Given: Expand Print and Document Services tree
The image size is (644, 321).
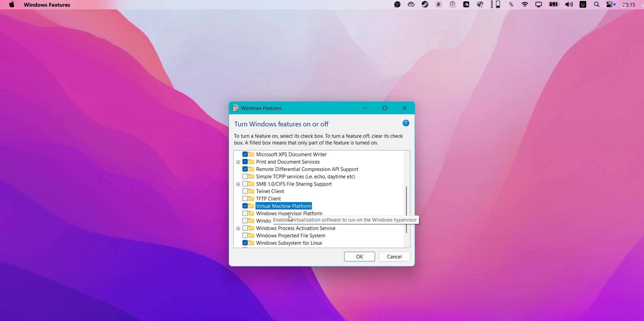Looking at the screenshot, I should coord(238,162).
